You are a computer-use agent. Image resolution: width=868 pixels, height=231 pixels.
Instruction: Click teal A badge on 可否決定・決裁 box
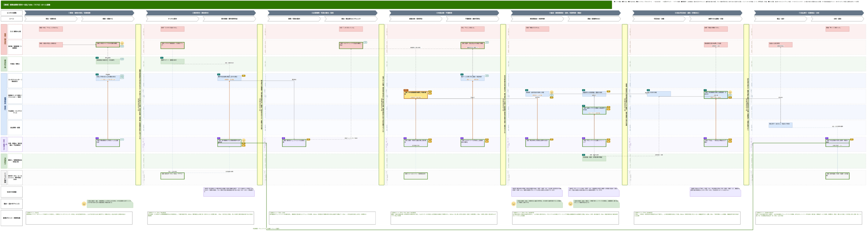pos(648,90)
